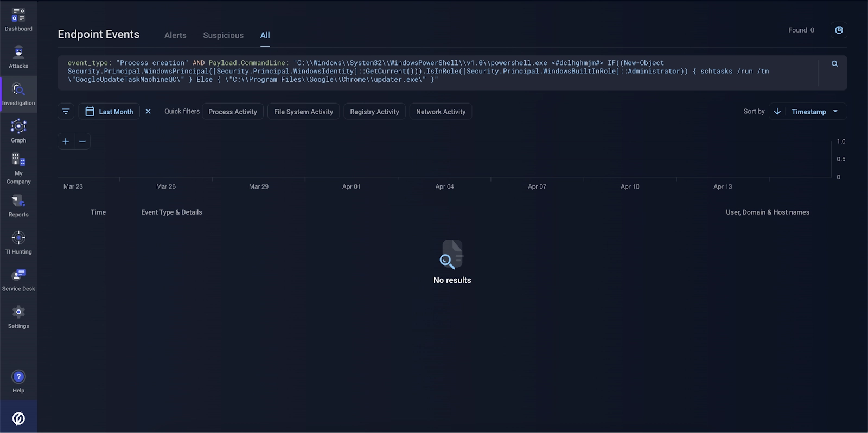This screenshot has width=868, height=433.
Task: Click the product logo in the sidebar
Action: click(x=18, y=418)
